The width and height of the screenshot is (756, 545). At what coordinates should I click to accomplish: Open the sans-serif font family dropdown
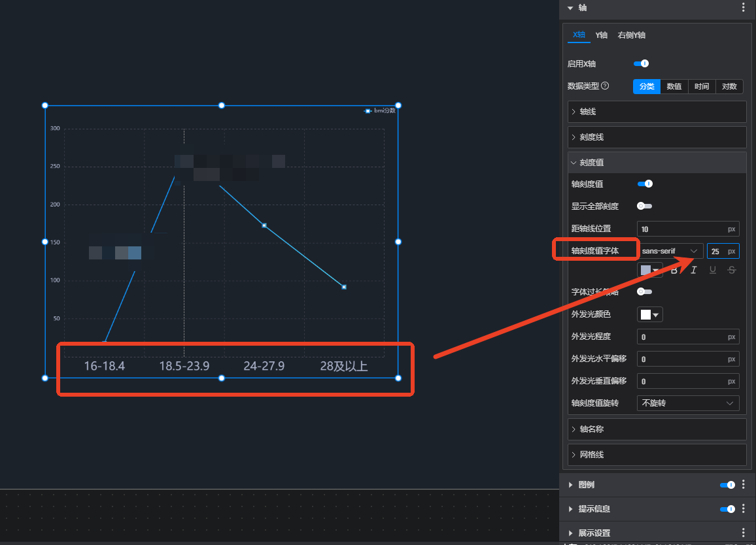[x=670, y=251]
